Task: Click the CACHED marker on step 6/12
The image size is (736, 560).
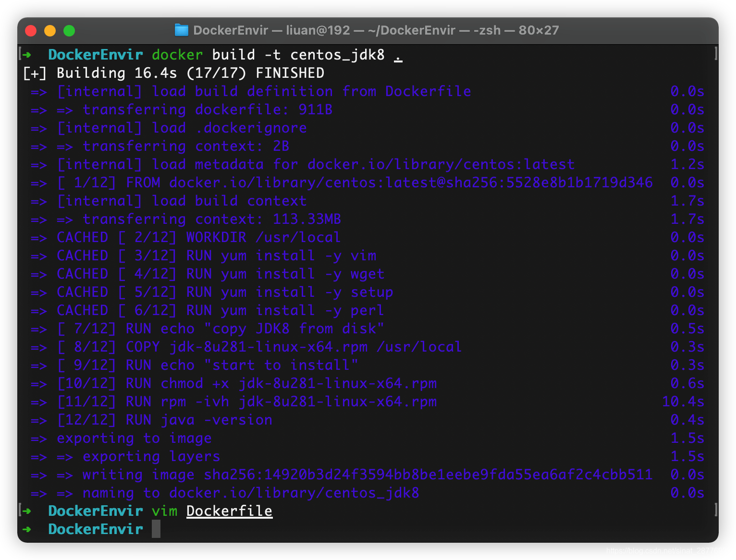Action: [82, 310]
